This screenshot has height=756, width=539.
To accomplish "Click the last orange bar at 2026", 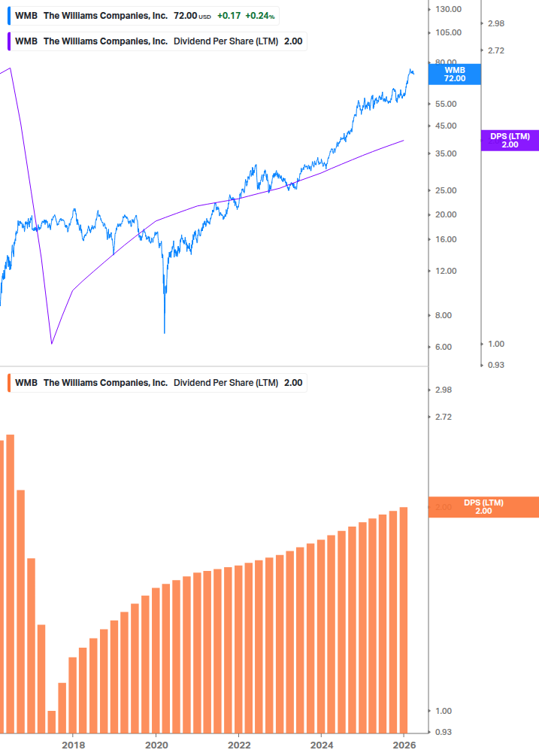I will click(x=404, y=621).
